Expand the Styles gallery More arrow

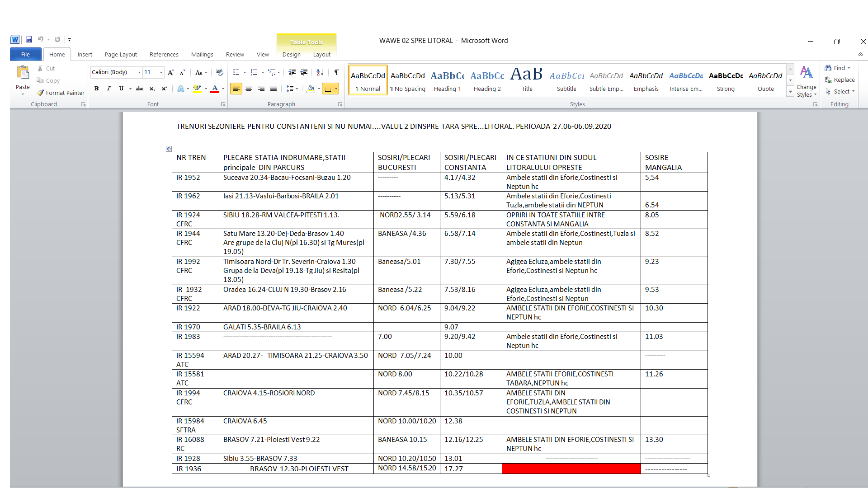pyautogui.click(x=790, y=92)
